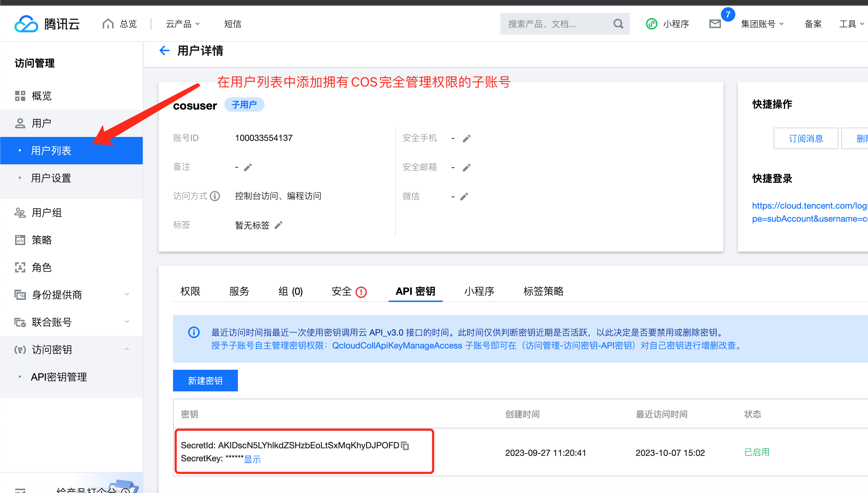Click the search magnifier icon

[x=618, y=24]
